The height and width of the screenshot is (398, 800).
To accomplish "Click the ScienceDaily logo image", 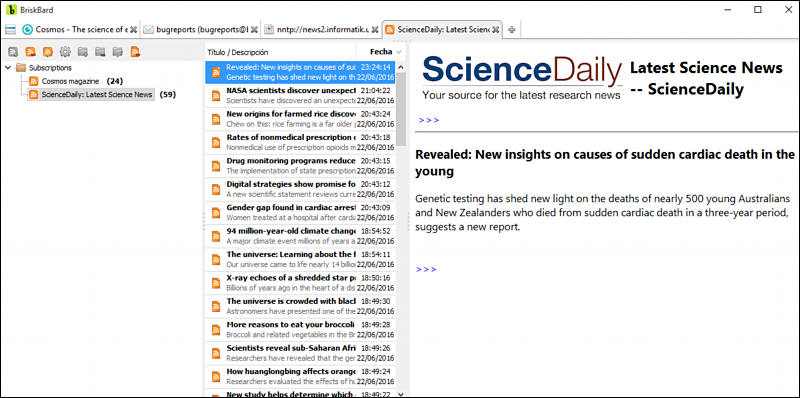I will pyautogui.click(x=522, y=78).
